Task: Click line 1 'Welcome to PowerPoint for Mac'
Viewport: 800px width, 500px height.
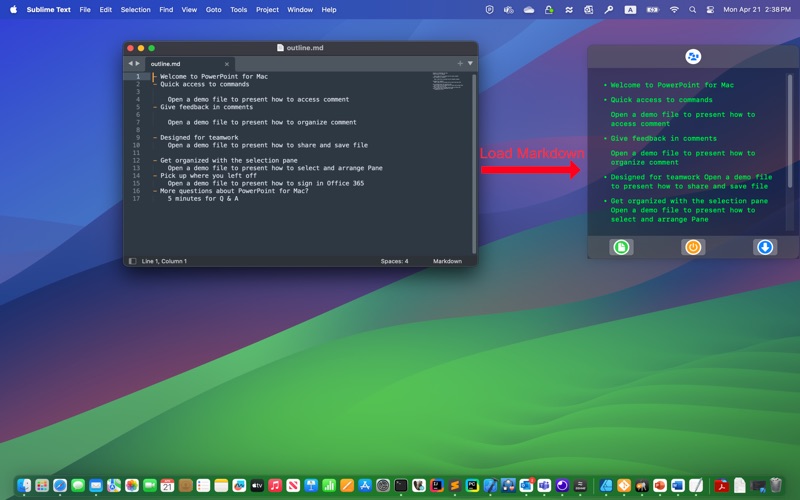Action: pos(214,77)
